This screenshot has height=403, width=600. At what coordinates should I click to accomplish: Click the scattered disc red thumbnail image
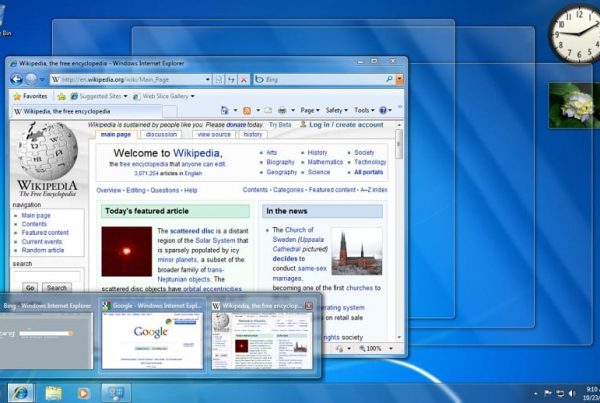[x=127, y=251]
